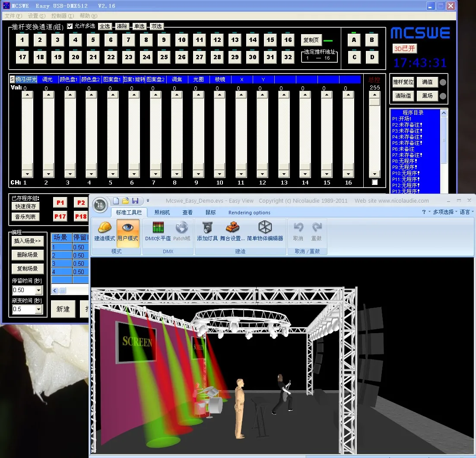
Task: Click Open folder icon in Easy View
Action: coord(125,201)
